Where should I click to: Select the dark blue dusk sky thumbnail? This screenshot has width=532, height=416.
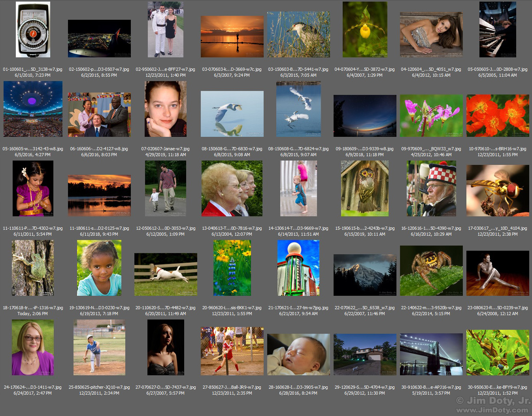(365, 116)
